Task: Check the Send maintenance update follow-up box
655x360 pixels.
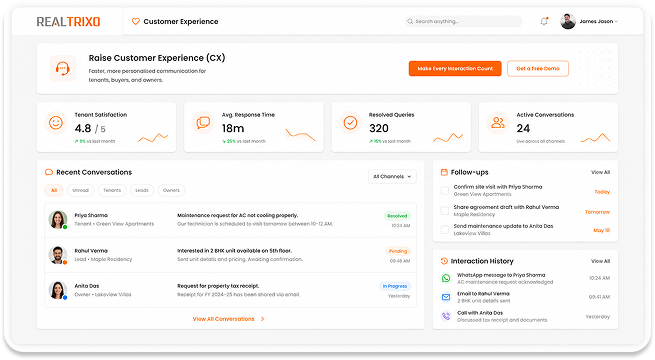Action: [445, 229]
